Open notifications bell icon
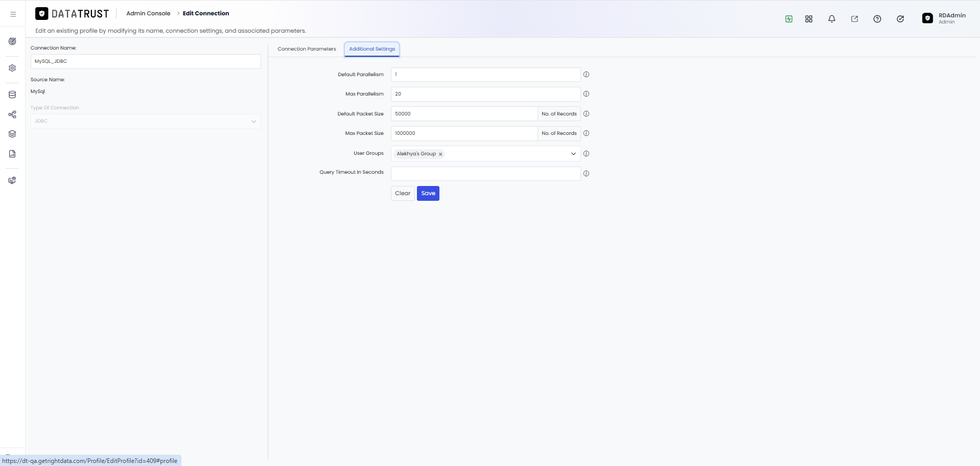980x466 pixels. [832, 19]
